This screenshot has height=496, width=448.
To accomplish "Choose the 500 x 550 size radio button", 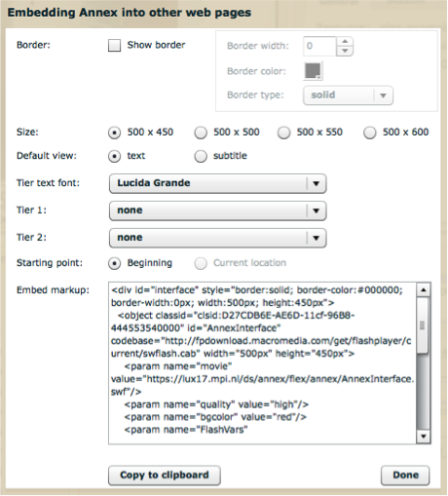I will point(283,133).
